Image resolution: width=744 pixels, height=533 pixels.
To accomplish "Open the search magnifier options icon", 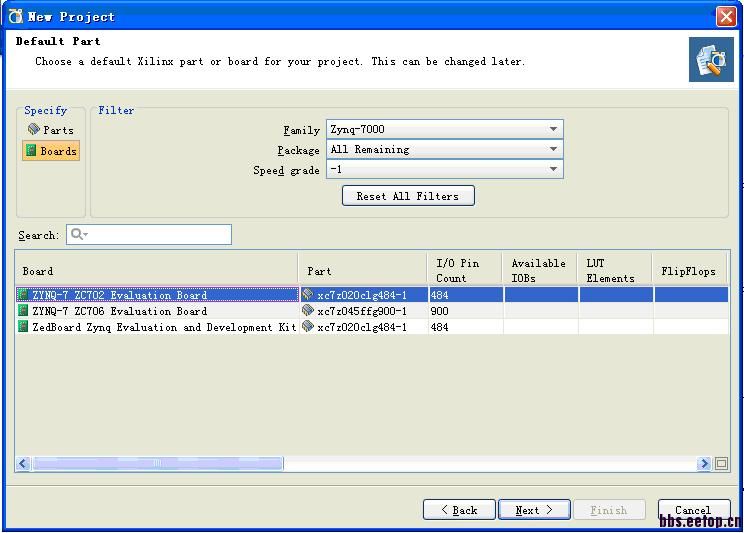I will pyautogui.click(x=79, y=234).
